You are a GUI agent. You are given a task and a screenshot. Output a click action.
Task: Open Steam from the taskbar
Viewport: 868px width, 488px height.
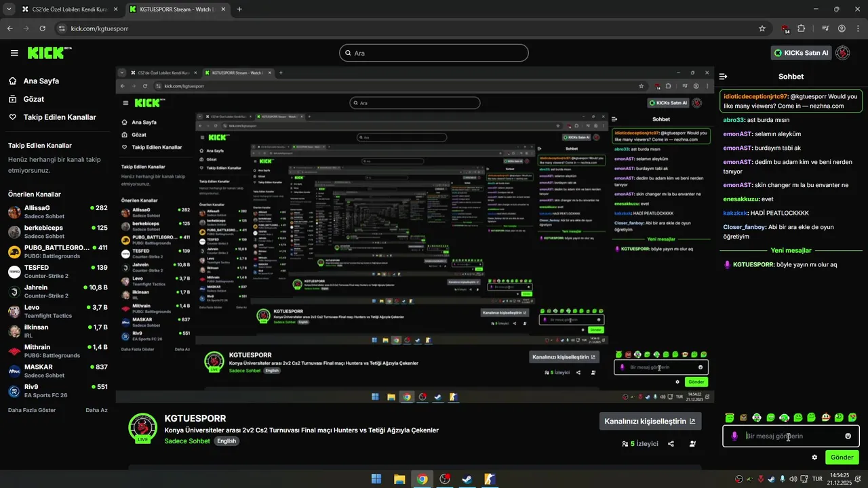[467, 479]
